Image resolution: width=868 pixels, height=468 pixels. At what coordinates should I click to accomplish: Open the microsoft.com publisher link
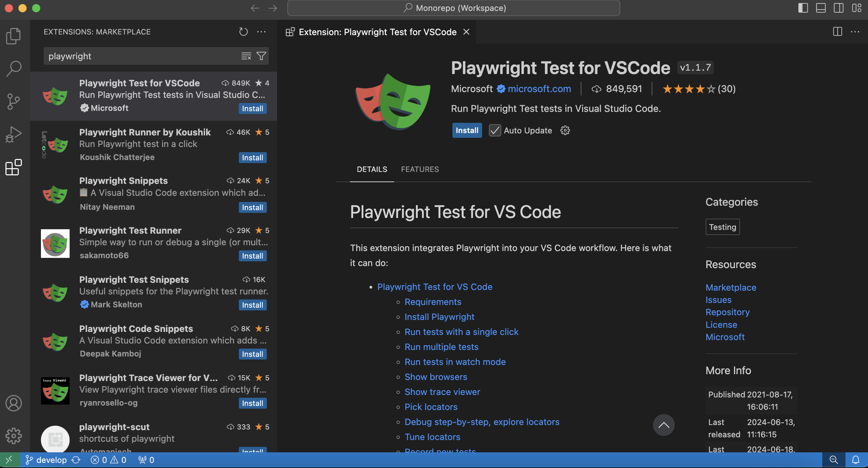(539, 89)
